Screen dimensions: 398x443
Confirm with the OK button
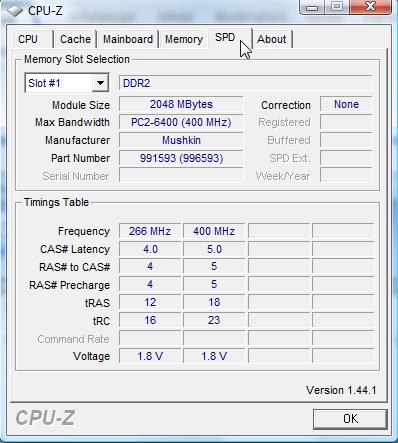pos(350,419)
